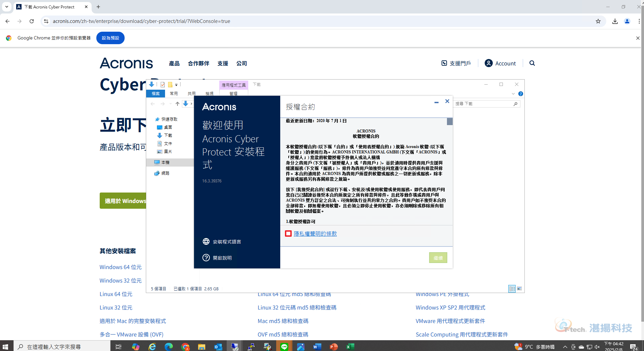Viewport: 644px width, 351px height.
Task: Open the Support Portal link on website
Action: click(456, 63)
